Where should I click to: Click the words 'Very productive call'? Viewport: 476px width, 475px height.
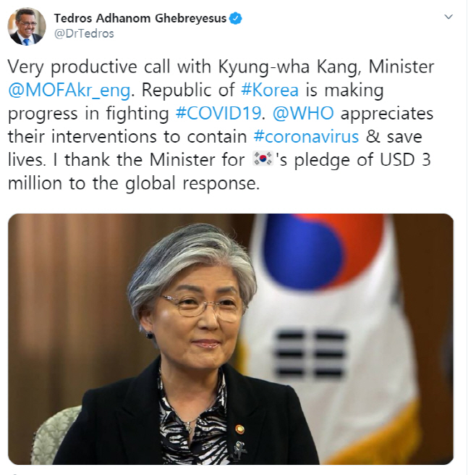click(x=88, y=67)
